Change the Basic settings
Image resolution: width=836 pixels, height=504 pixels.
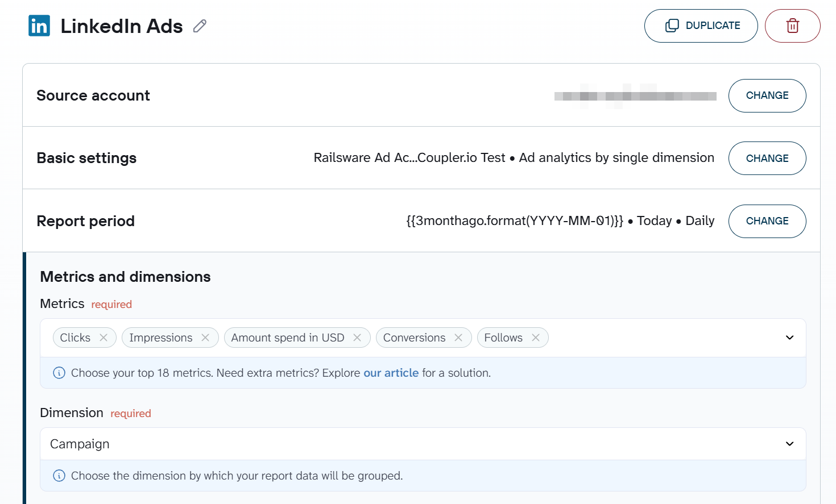coord(767,158)
